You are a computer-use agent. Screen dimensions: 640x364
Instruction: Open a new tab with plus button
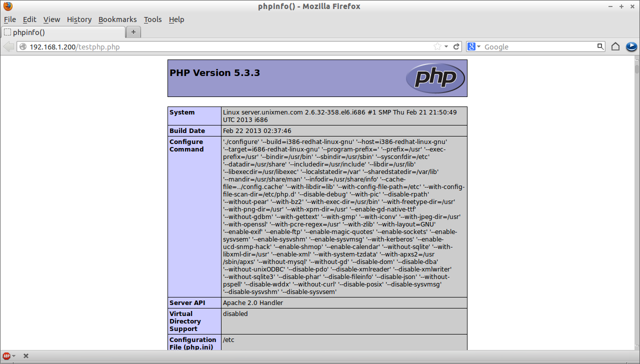[x=133, y=32]
